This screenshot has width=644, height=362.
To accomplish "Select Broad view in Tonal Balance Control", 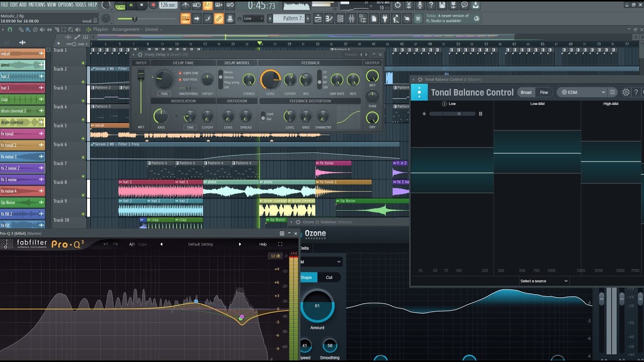I will [526, 92].
